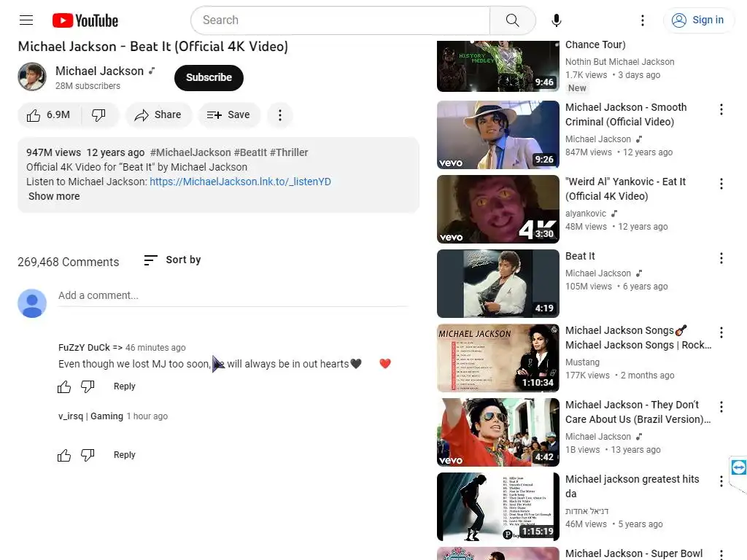
Task: Dislike FuZzY DuCk's comment
Action: coord(88,386)
